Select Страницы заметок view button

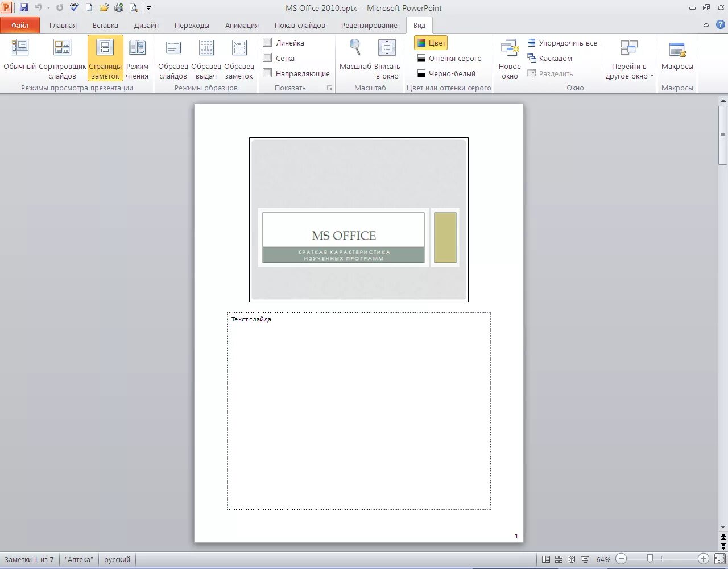click(x=105, y=57)
